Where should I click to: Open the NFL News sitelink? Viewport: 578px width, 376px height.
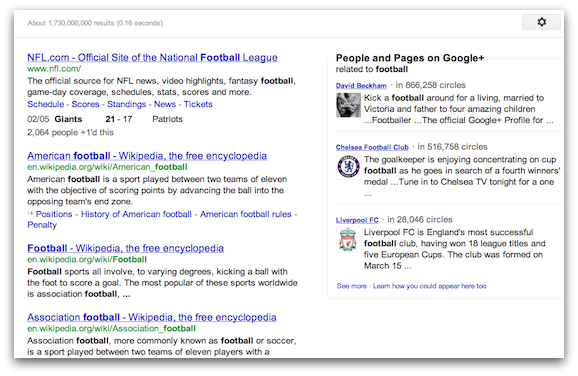pos(165,104)
